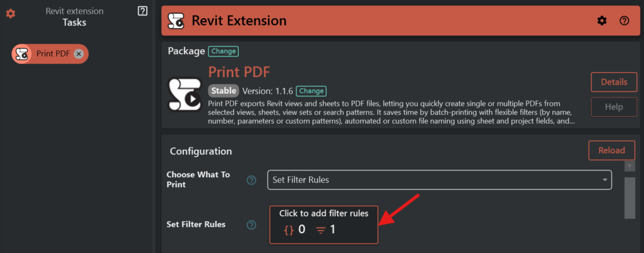Remove the Print PDF task chip
The image size is (644, 253).
tap(78, 53)
